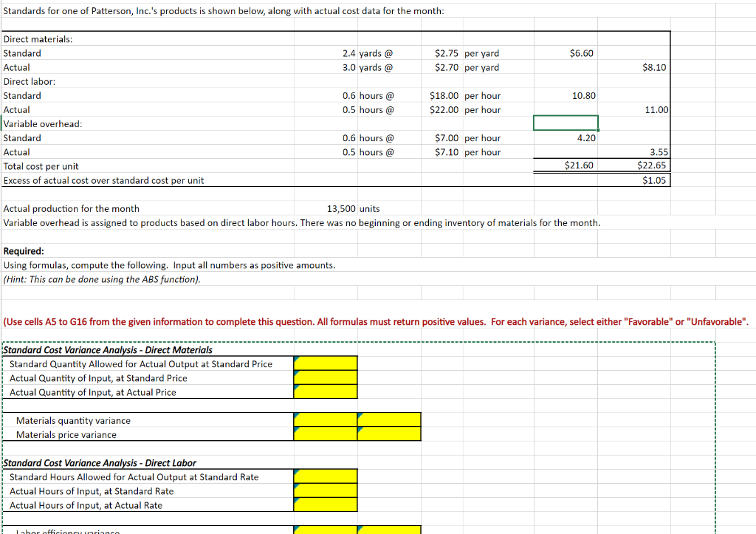The width and height of the screenshot is (756, 534).
Task: Select the Labor efficiency variance input cell
Action: (x=325, y=530)
